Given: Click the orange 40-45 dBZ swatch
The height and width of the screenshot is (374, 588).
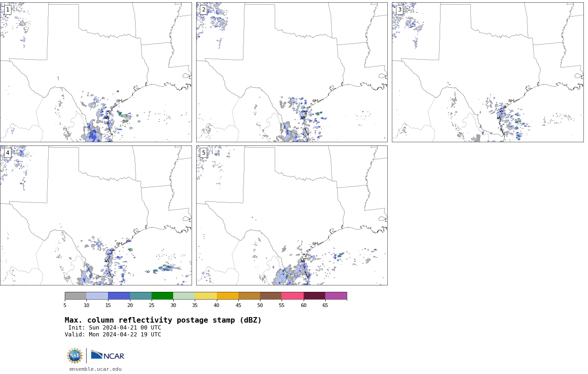Looking at the screenshot, I should [227, 296].
